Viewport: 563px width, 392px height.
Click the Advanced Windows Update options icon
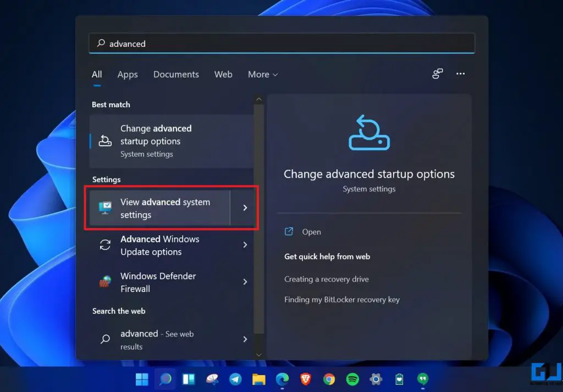(105, 245)
